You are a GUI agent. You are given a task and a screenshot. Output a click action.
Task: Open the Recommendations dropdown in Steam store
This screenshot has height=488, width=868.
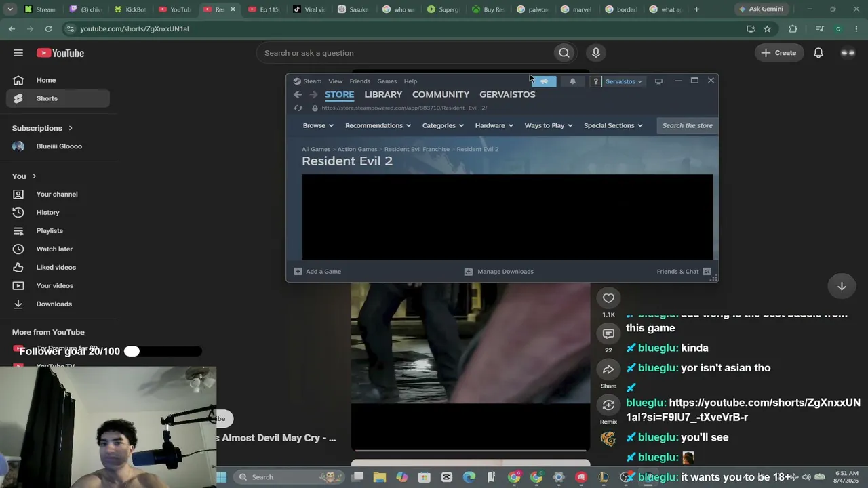tap(378, 125)
